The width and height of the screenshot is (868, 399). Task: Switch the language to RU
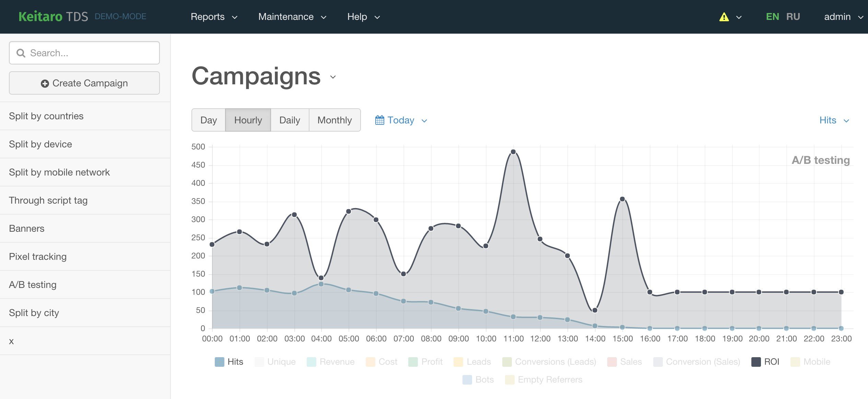click(793, 17)
